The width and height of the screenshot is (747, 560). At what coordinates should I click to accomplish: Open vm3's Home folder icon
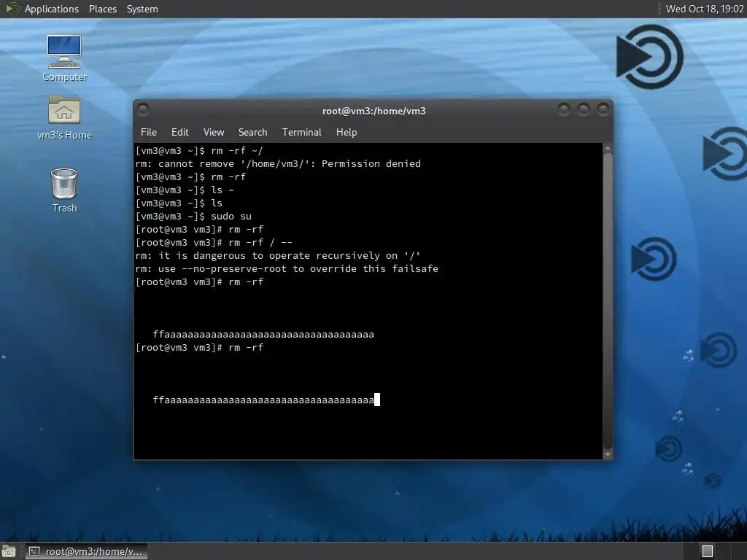click(64, 117)
